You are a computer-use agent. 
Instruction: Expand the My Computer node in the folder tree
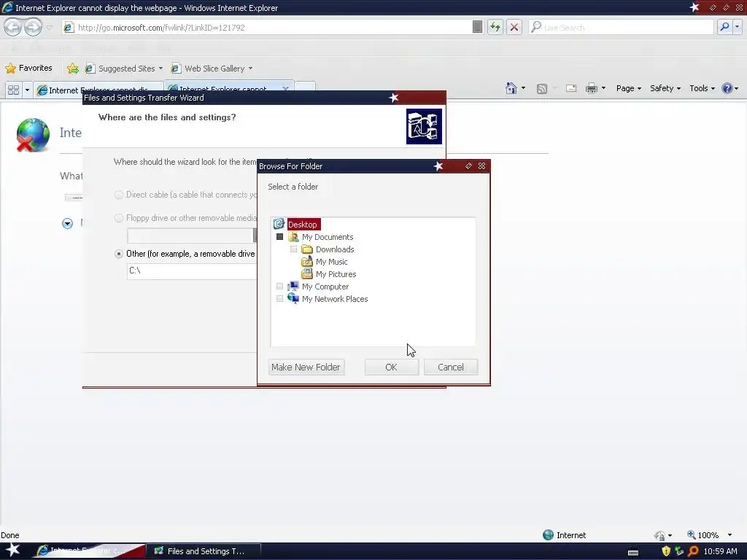[279, 286]
